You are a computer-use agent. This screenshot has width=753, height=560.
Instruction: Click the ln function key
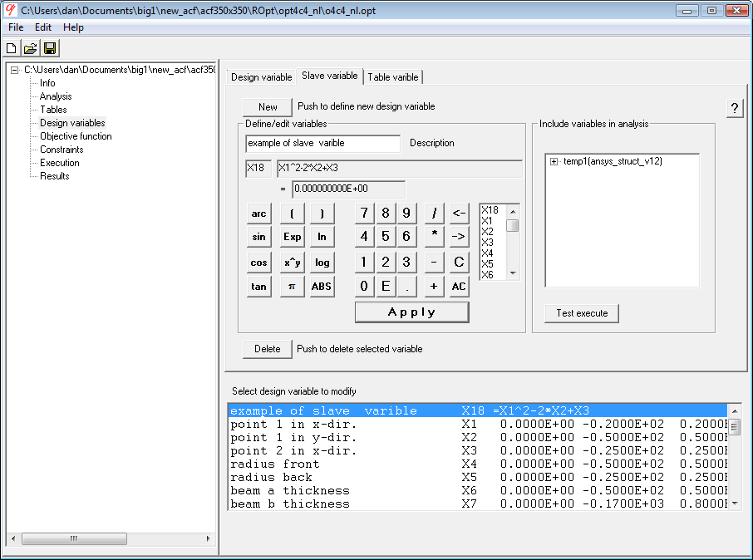click(322, 237)
